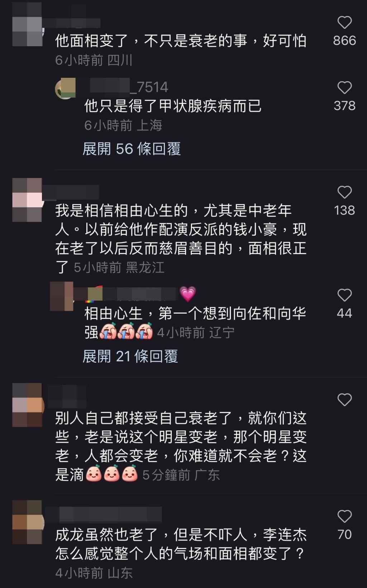Open avatar of user ending _7514

point(65,88)
